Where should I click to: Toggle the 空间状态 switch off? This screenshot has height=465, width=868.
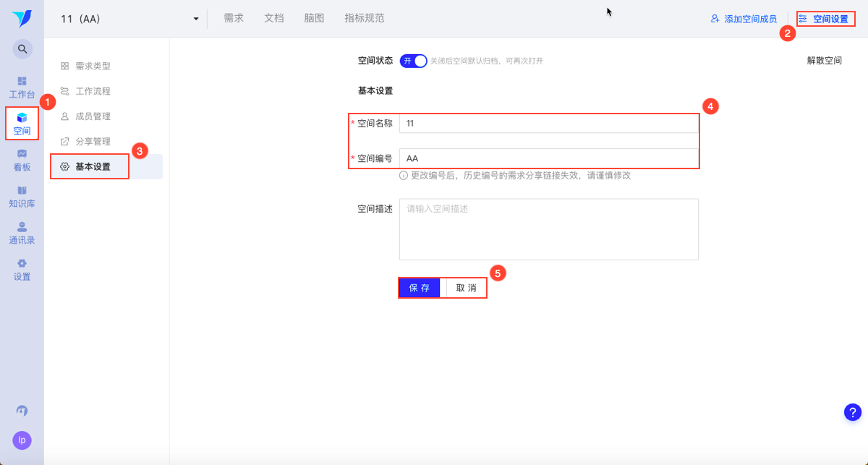(414, 61)
